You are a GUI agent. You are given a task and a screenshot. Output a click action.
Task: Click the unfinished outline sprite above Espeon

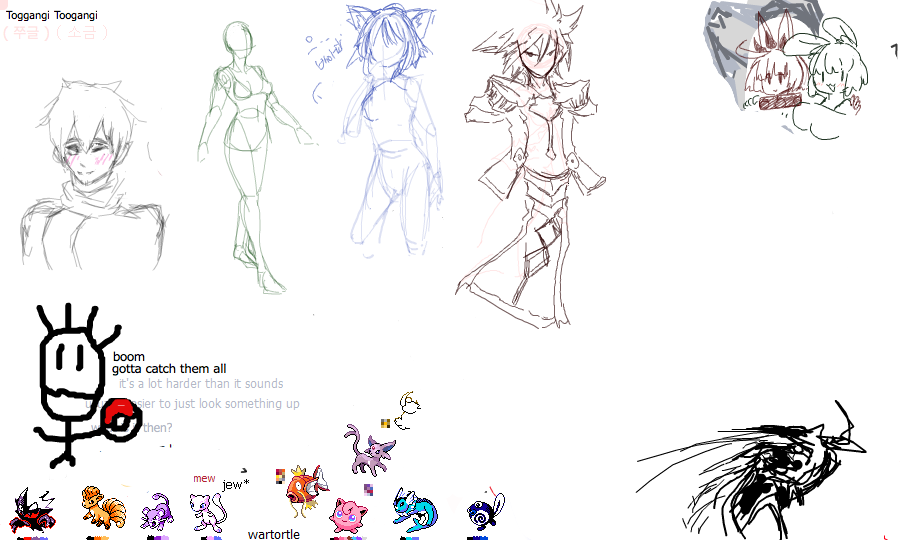[x=408, y=410]
